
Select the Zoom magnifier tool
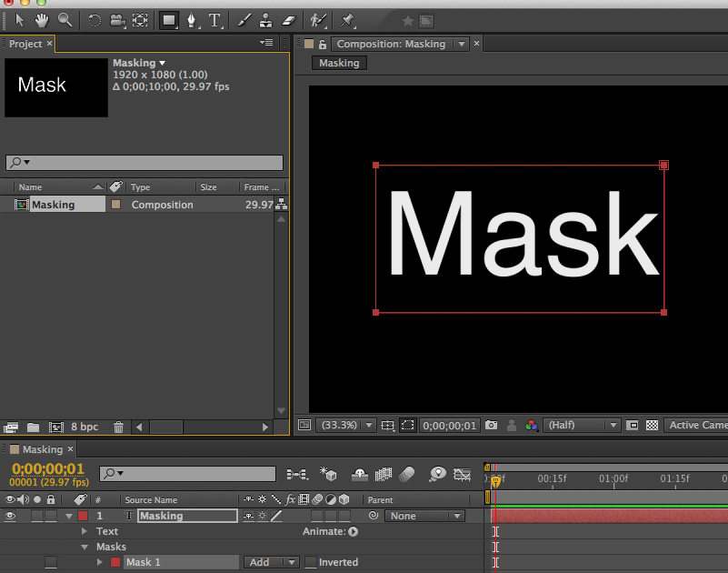65,19
